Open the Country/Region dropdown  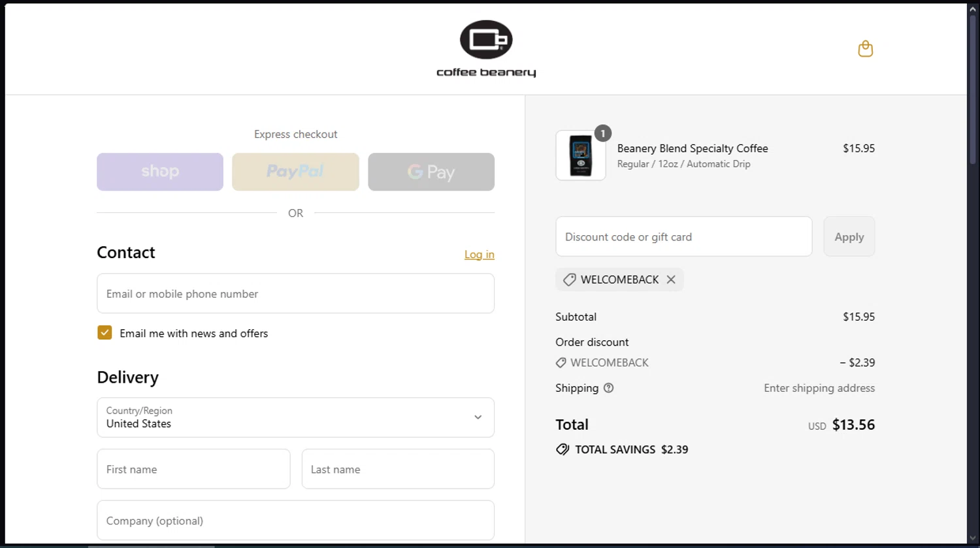point(295,417)
